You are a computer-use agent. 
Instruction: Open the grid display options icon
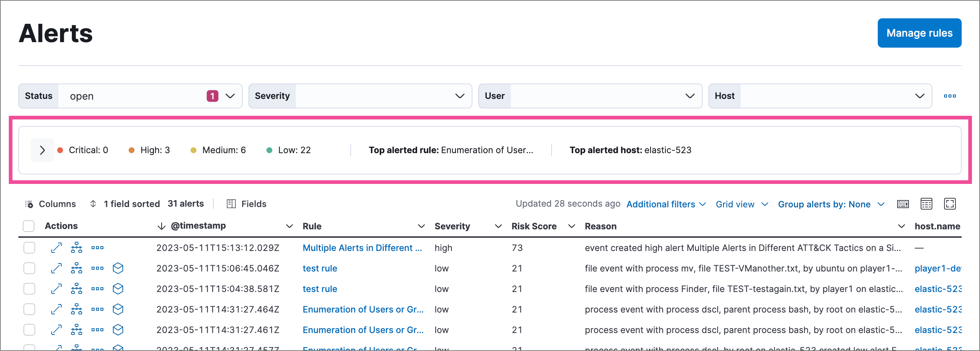[926, 204]
